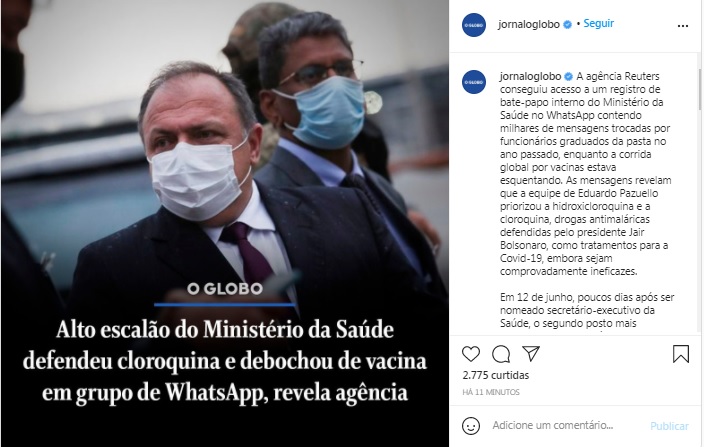Click verified badge in the caption
This screenshot has width=704, height=447.
[568, 76]
